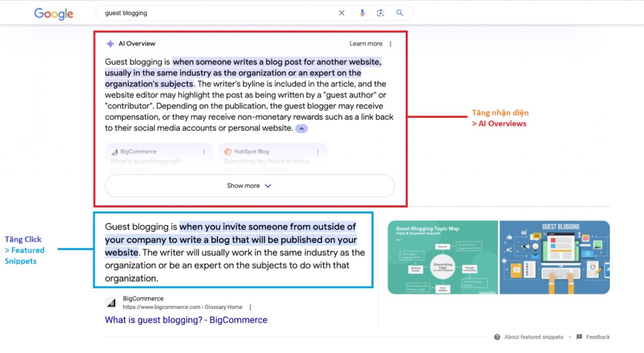Click the Show more down chevron
Image resolution: width=644 pixels, height=353 pixels.
[268, 186]
